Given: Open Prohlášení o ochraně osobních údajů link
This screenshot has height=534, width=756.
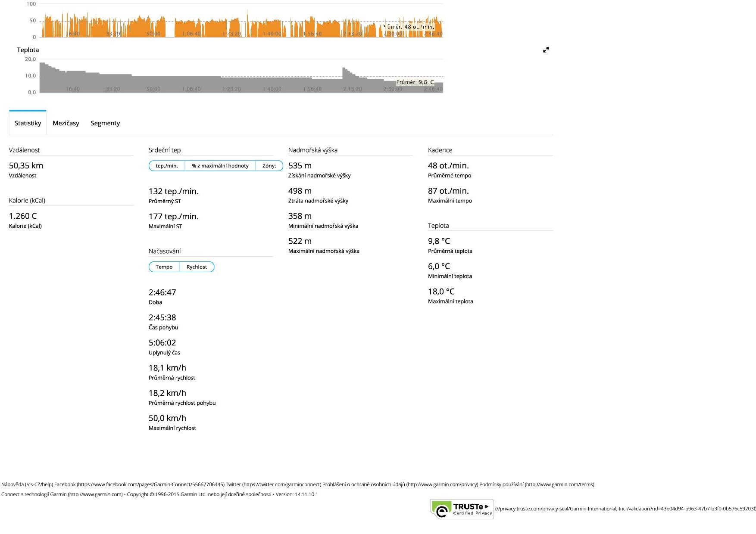Looking at the screenshot, I should (400, 484).
